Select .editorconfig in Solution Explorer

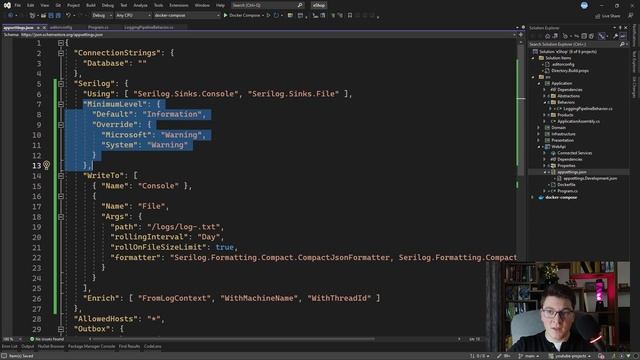point(563,64)
